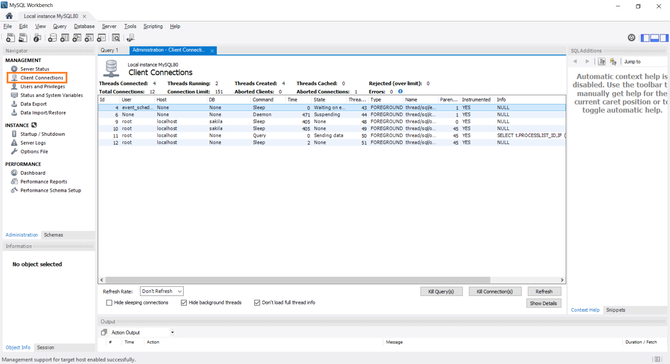Open Data Export

click(x=33, y=104)
